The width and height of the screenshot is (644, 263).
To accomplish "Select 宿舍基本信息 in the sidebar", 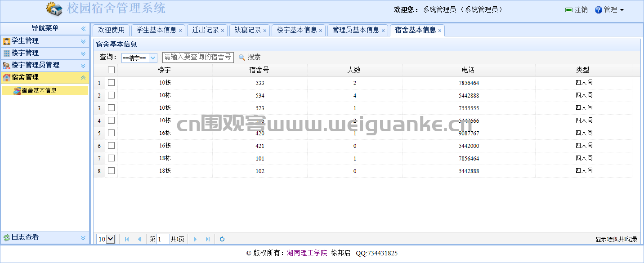I will pos(45,90).
